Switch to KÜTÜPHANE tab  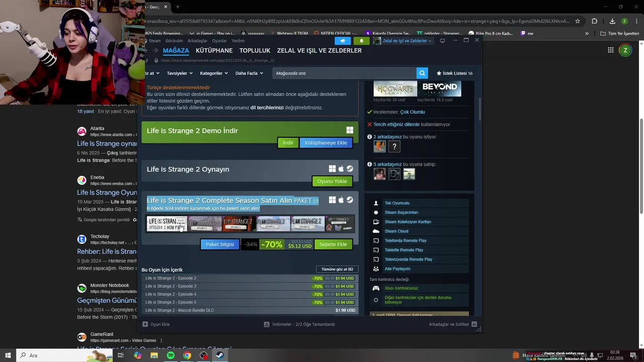click(214, 50)
